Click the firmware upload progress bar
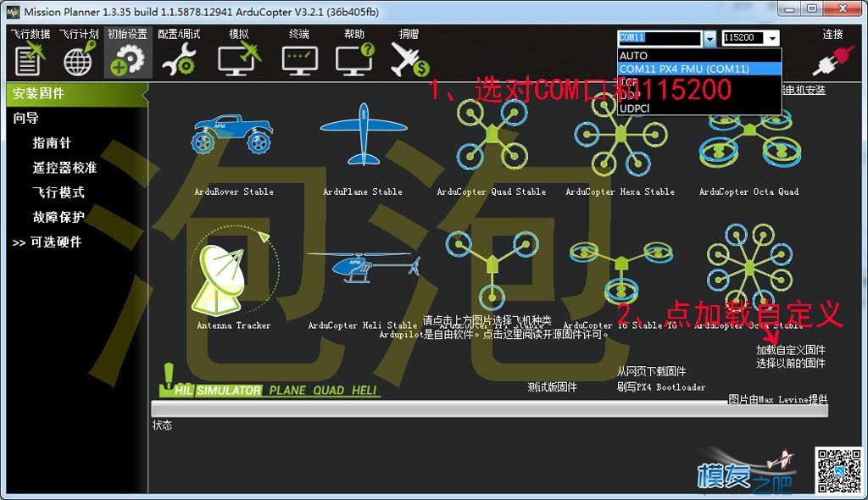 (x=490, y=409)
